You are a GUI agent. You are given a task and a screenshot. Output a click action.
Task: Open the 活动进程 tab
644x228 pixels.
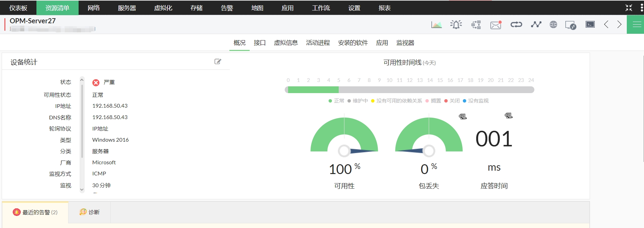tap(318, 43)
